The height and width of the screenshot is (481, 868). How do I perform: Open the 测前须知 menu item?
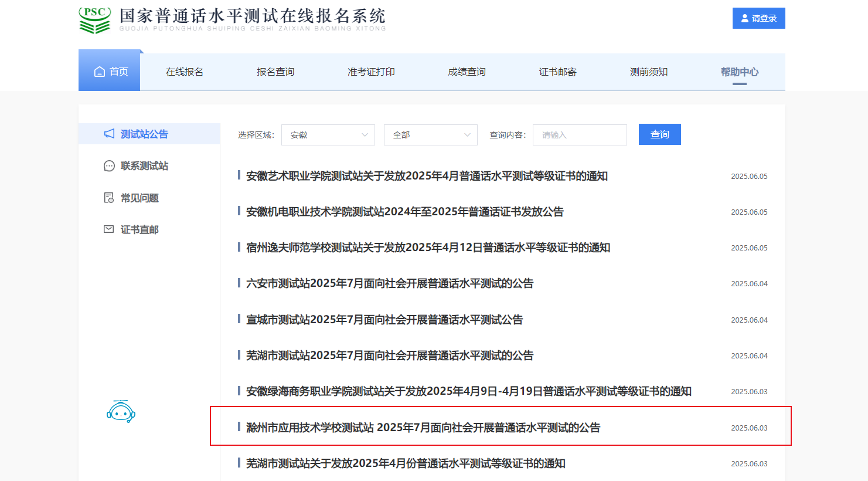[x=649, y=72]
